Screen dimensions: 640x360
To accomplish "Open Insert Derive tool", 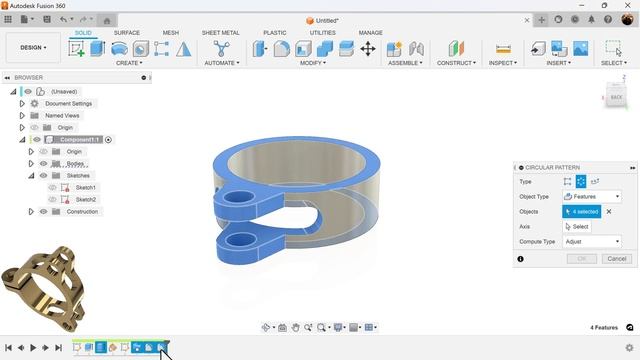I will [x=538, y=49].
